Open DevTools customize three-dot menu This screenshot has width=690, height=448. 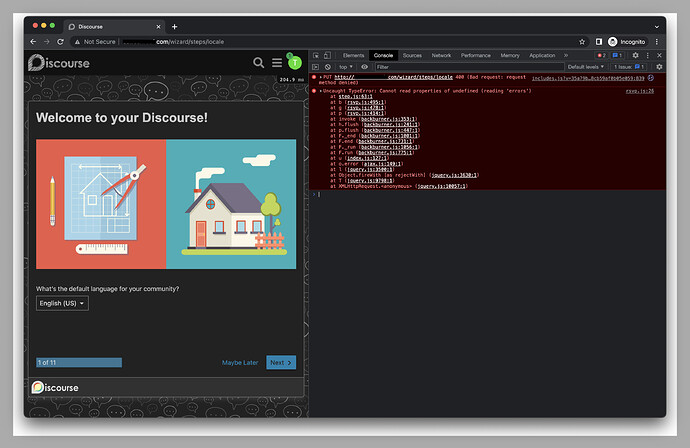click(x=647, y=55)
